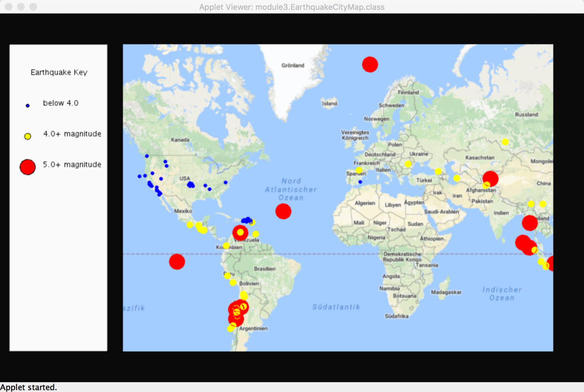Screen dimensions: 584x392
Task: Select the yellow marker north of Iran label
Action: click(x=457, y=178)
